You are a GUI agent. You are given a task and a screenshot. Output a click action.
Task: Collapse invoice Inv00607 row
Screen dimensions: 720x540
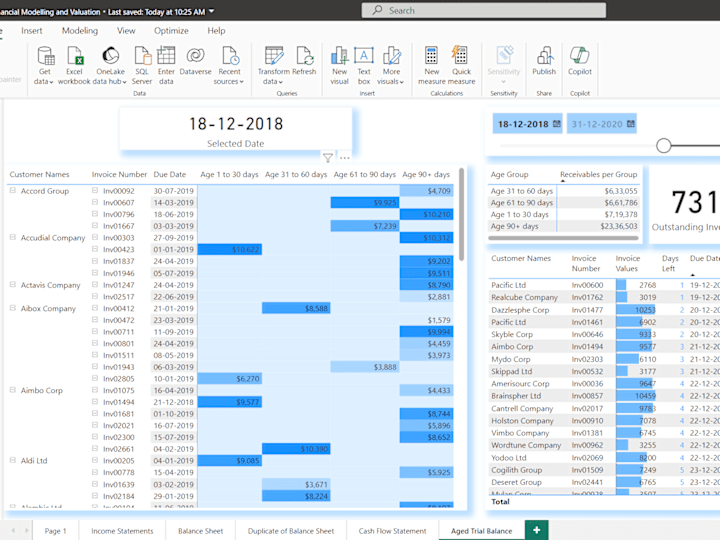95,202
